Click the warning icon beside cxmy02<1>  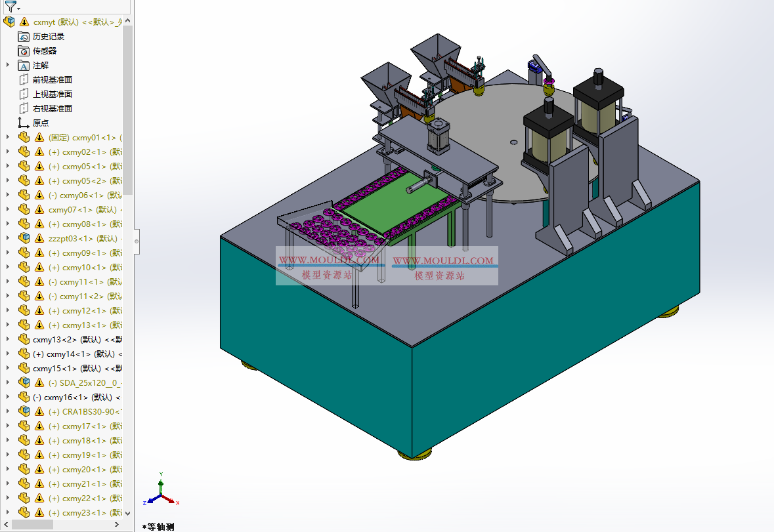coord(39,152)
